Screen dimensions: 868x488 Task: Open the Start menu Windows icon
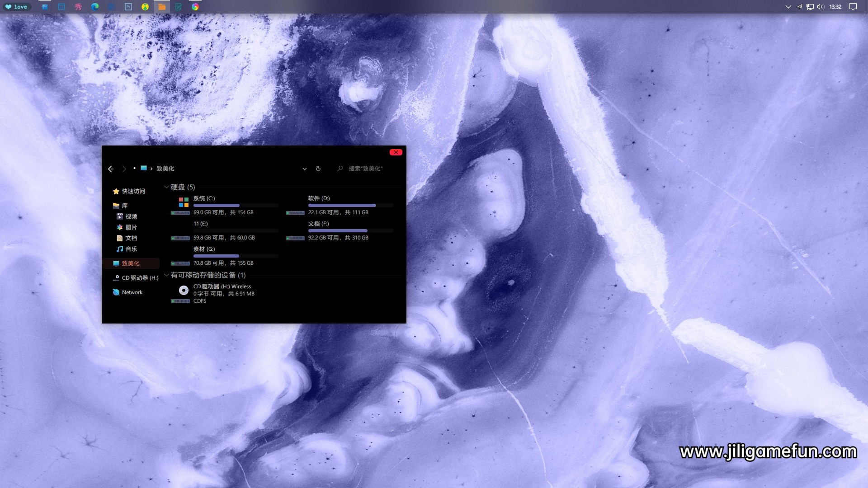[x=45, y=7]
